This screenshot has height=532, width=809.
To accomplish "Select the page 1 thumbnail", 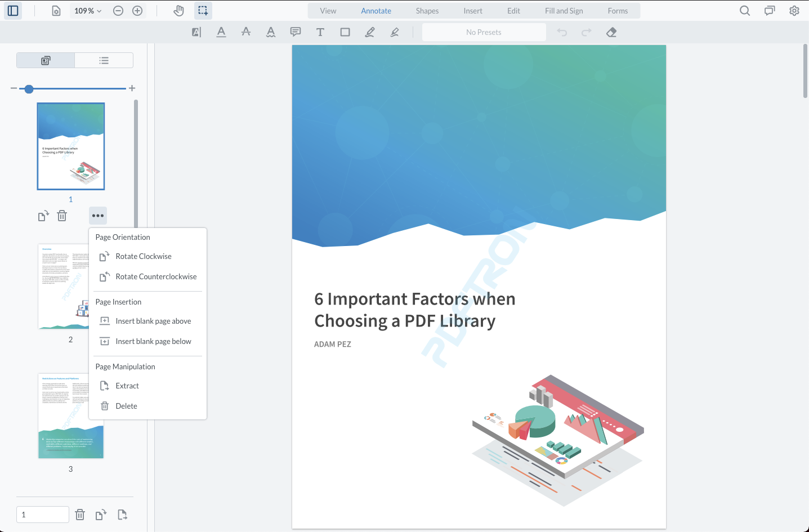I will [x=71, y=146].
